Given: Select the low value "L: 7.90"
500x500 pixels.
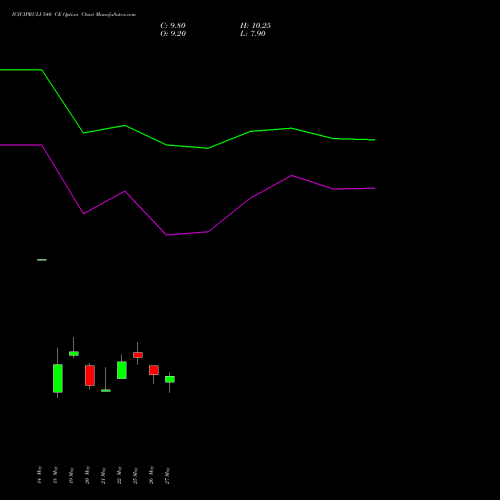Looking at the screenshot, I should (x=253, y=34).
